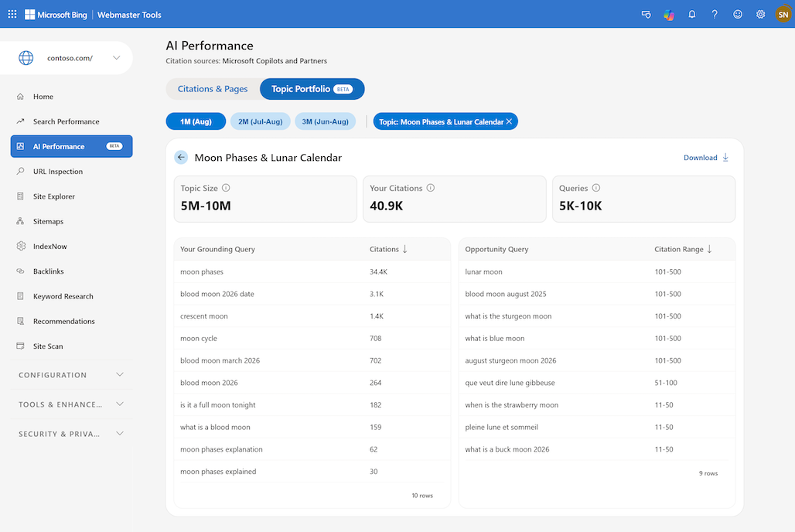Image resolution: width=795 pixels, height=532 pixels.
Task: Go back using the arrow beside Moon Phases
Action: 181,157
